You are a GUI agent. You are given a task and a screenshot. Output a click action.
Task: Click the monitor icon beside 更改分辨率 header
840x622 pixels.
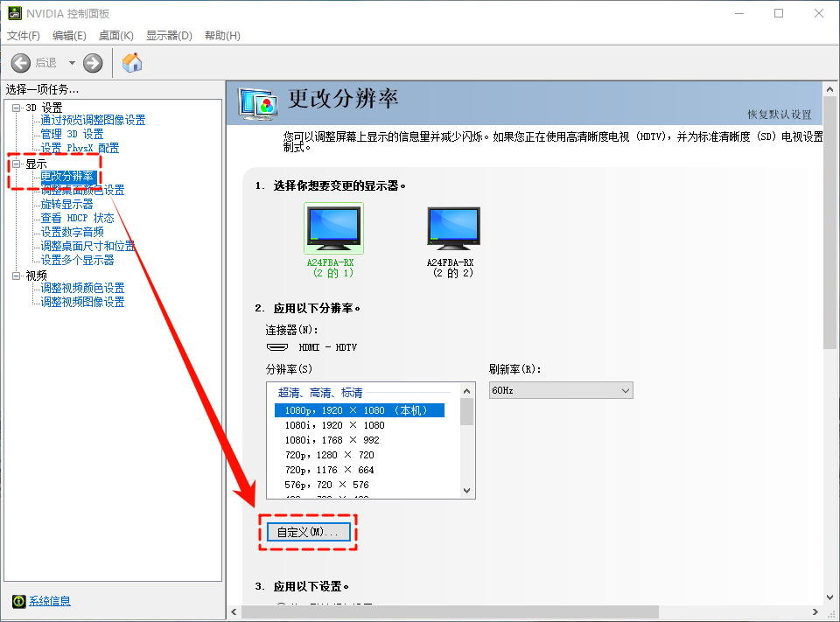258,103
